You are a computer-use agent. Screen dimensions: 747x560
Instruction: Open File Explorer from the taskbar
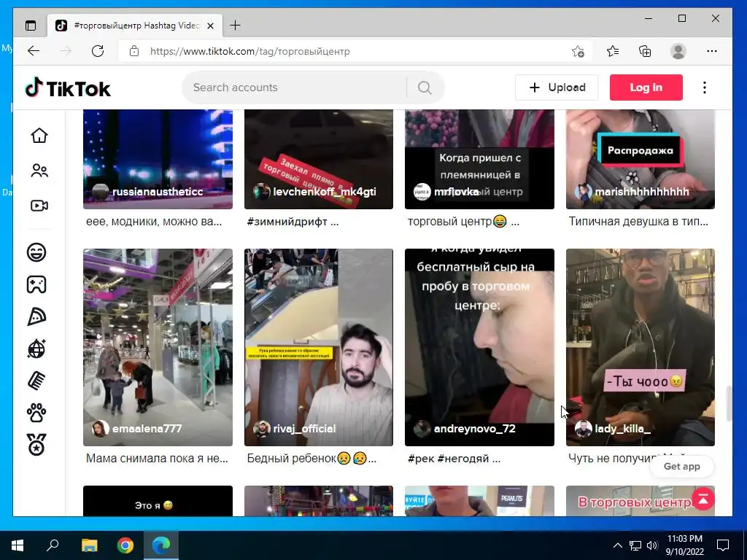(x=89, y=545)
